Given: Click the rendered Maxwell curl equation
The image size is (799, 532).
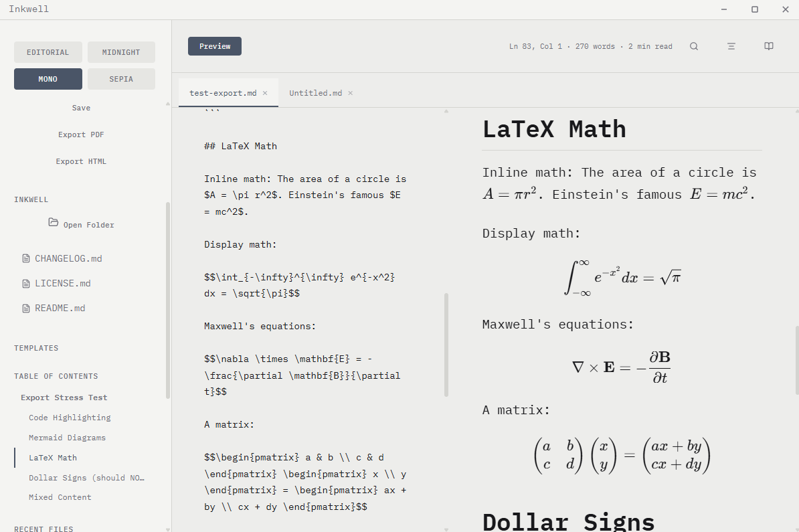Looking at the screenshot, I should pos(621,367).
